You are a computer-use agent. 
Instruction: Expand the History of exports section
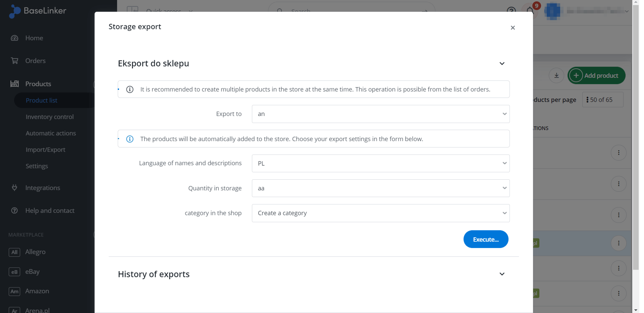(502, 274)
